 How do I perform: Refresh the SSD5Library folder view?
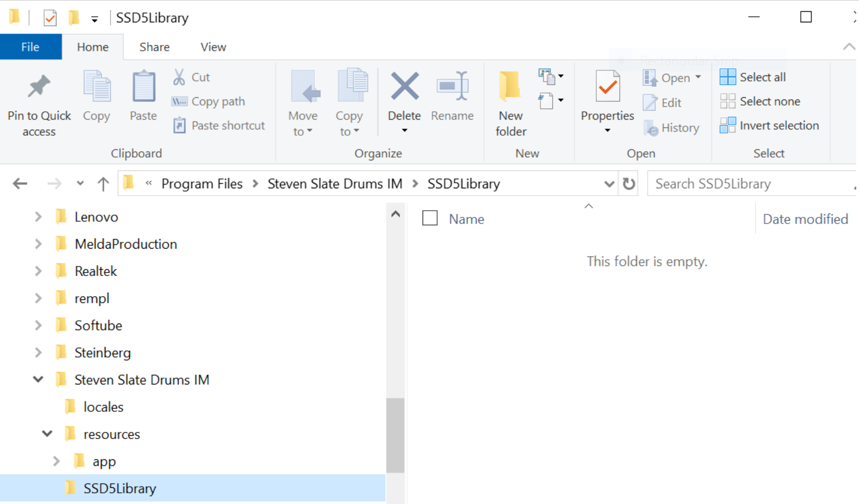tap(629, 184)
